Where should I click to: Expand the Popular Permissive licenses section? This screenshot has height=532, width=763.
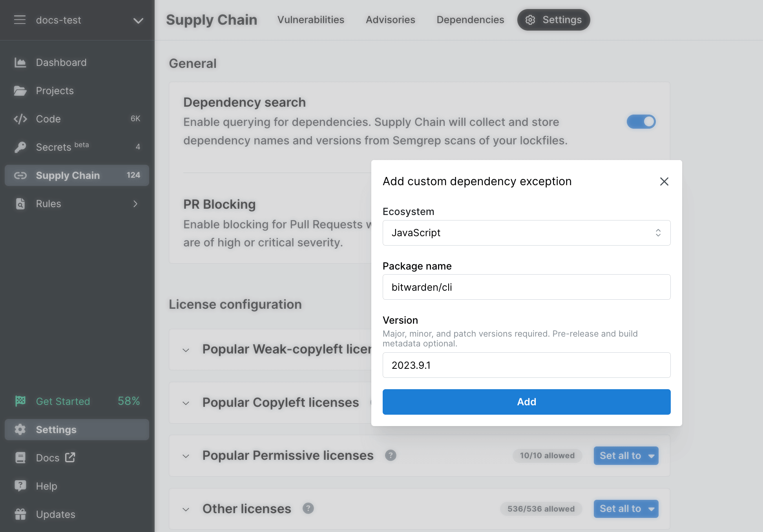click(186, 455)
